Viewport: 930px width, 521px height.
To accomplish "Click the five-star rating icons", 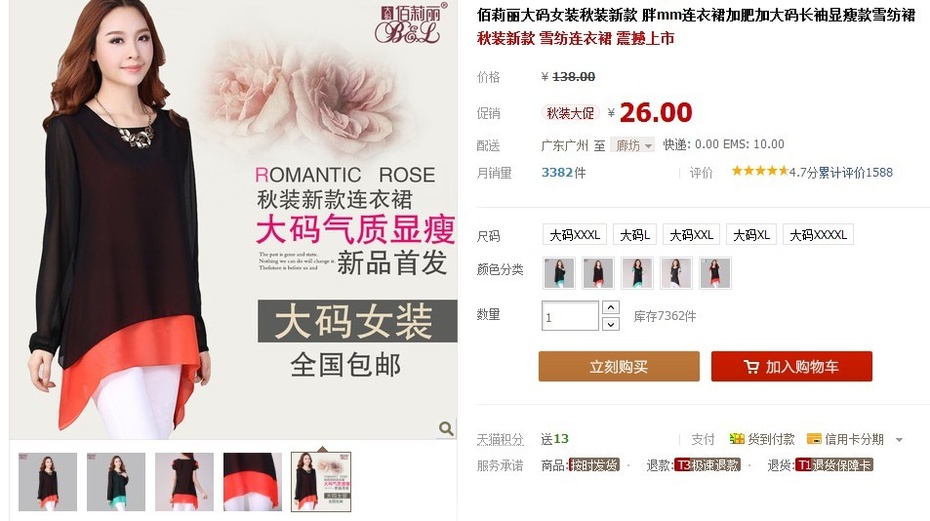I will coord(760,171).
